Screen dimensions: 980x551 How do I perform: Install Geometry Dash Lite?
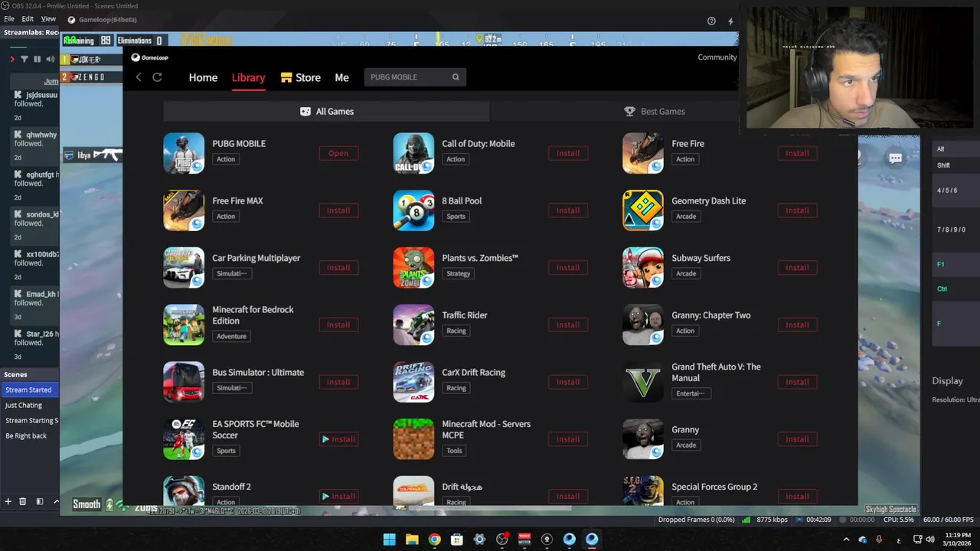(797, 210)
